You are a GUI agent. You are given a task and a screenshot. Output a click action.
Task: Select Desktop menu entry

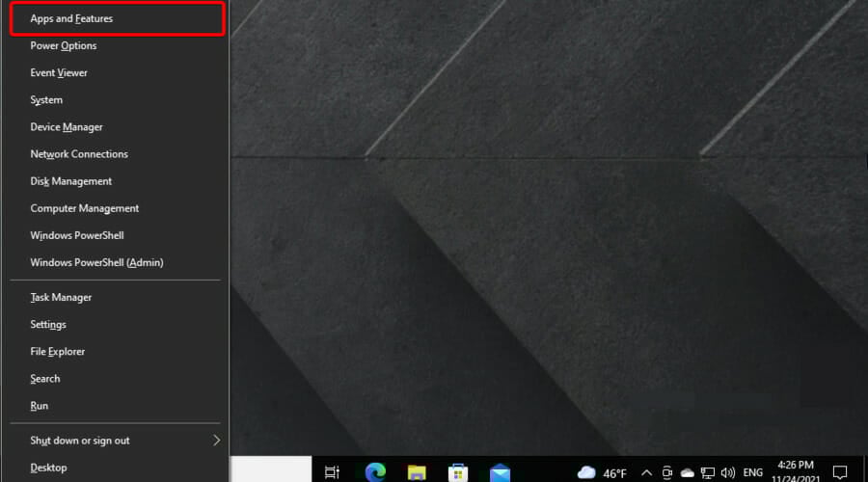pos(117,469)
